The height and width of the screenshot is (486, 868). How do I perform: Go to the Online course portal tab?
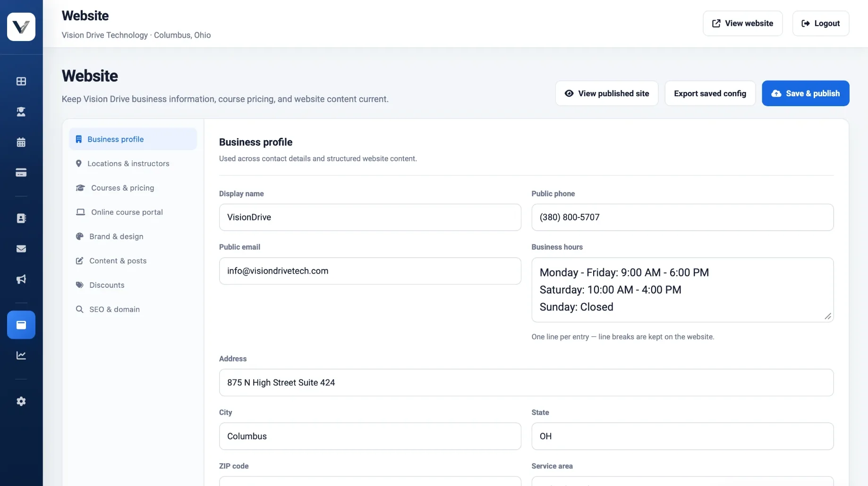[x=133, y=212]
